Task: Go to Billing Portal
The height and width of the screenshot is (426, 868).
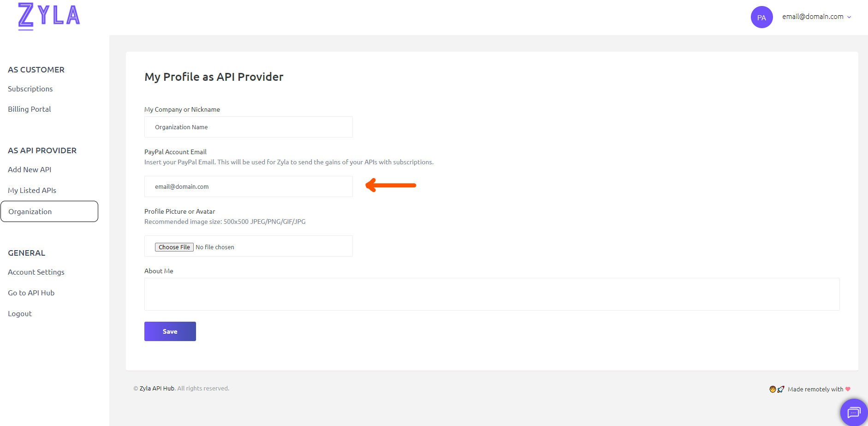Action: (x=30, y=109)
